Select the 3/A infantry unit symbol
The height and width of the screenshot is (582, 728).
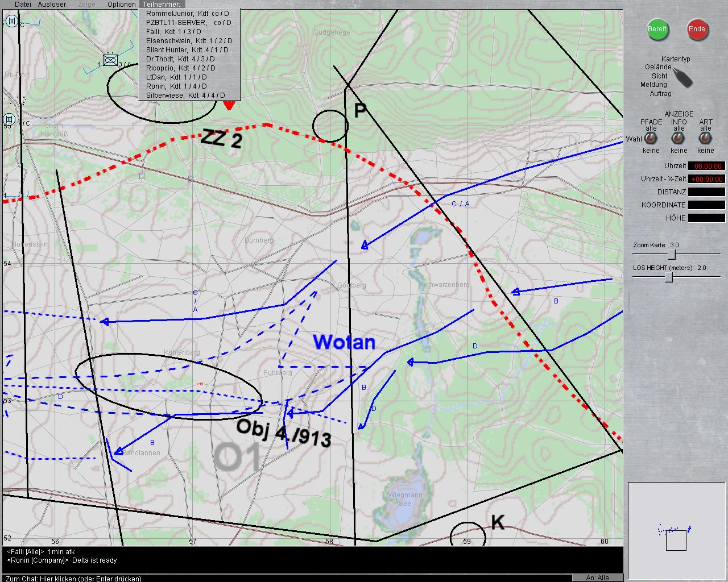[110, 60]
